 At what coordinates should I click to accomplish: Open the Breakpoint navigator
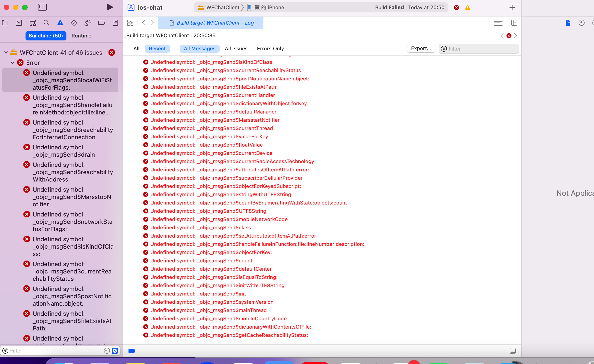tap(101, 23)
